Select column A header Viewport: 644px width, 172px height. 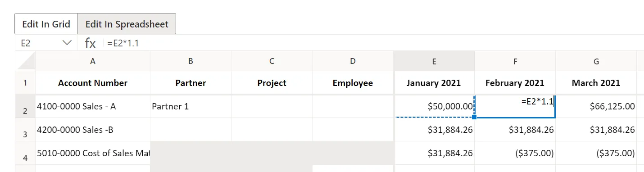[93, 61]
